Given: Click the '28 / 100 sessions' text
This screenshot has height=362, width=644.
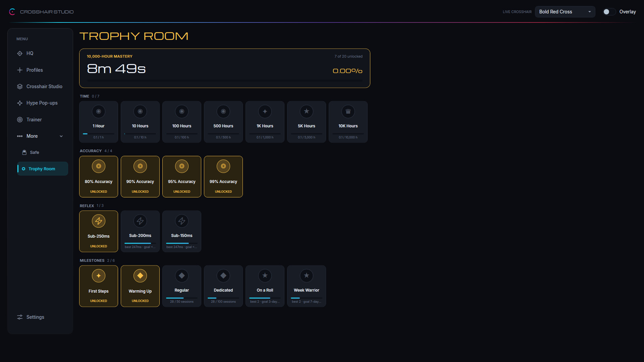Looking at the screenshot, I should [x=223, y=302].
